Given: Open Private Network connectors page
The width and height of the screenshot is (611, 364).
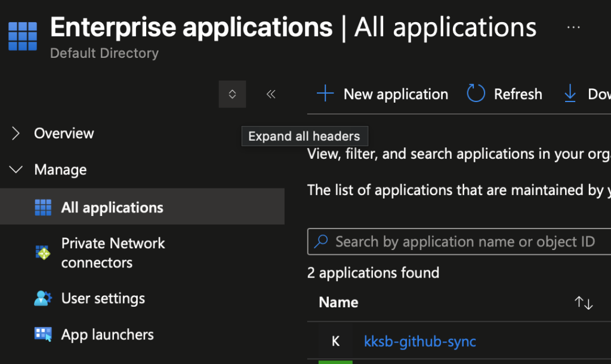Looking at the screenshot, I should pos(113,253).
